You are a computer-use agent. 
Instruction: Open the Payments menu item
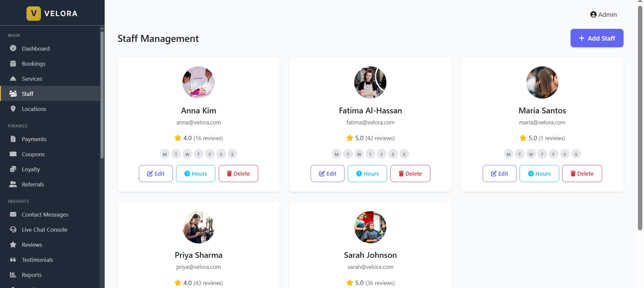coord(34,139)
